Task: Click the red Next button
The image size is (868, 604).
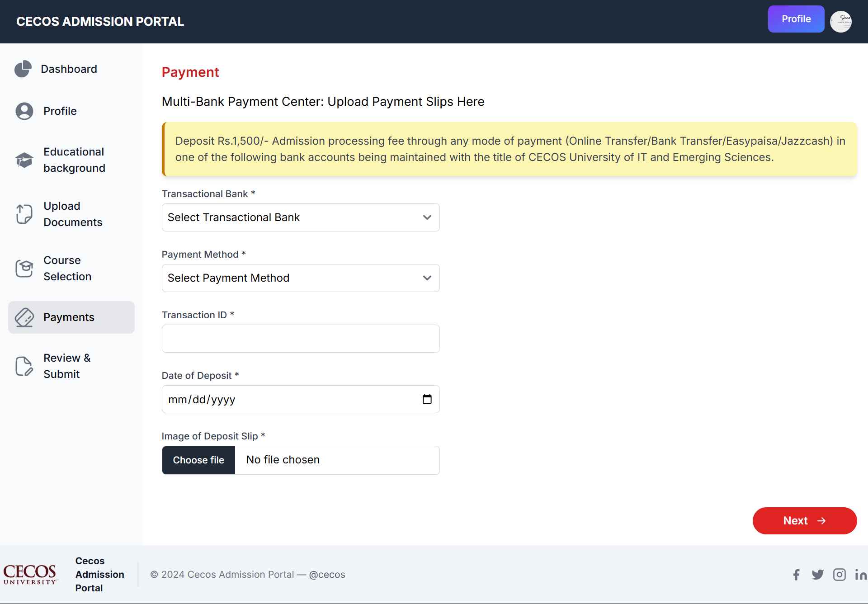Action: (805, 521)
